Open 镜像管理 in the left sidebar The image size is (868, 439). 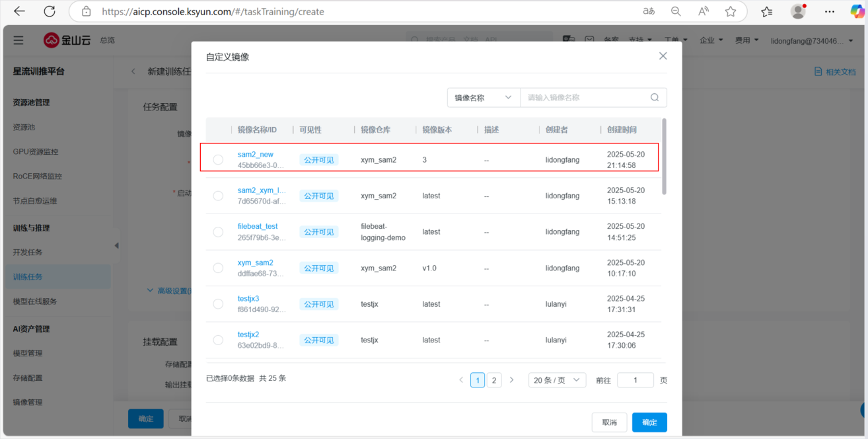[28, 402]
